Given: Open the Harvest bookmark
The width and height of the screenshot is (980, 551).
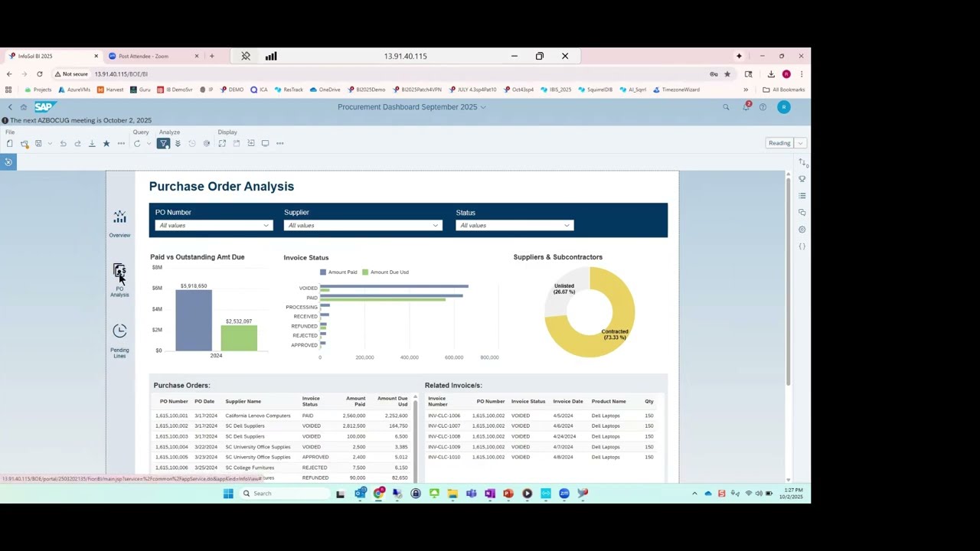Looking at the screenshot, I should click(110, 90).
